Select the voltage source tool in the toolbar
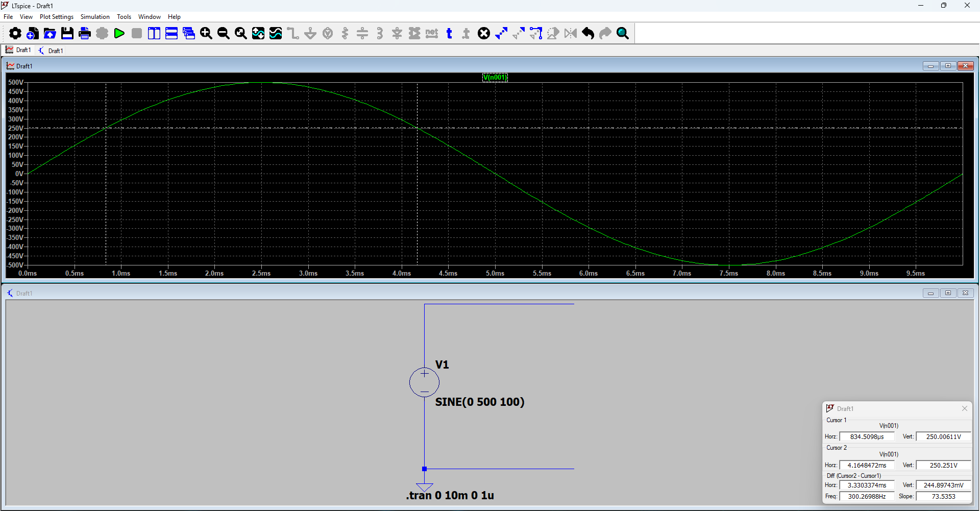This screenshot has width=980, height=511. [328, 34]
